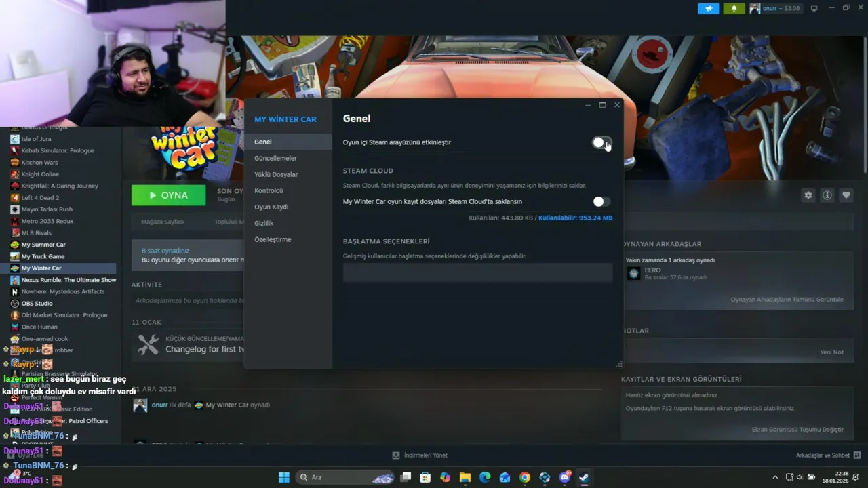Open Mağaza Sayfası link
Screen dimensions: 868x488
(x=162, y=222)
